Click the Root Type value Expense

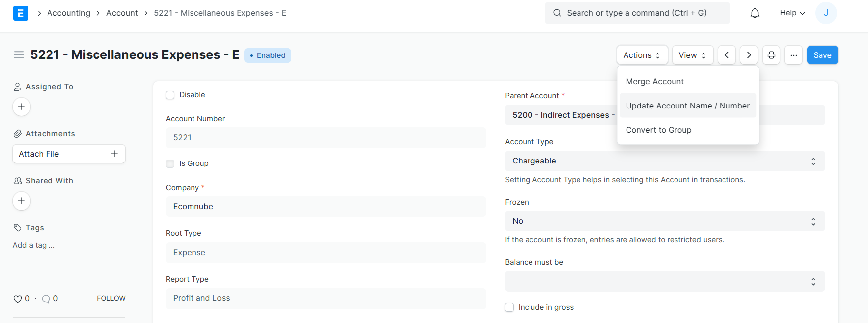pyautogui.click(x=326, y=253)
